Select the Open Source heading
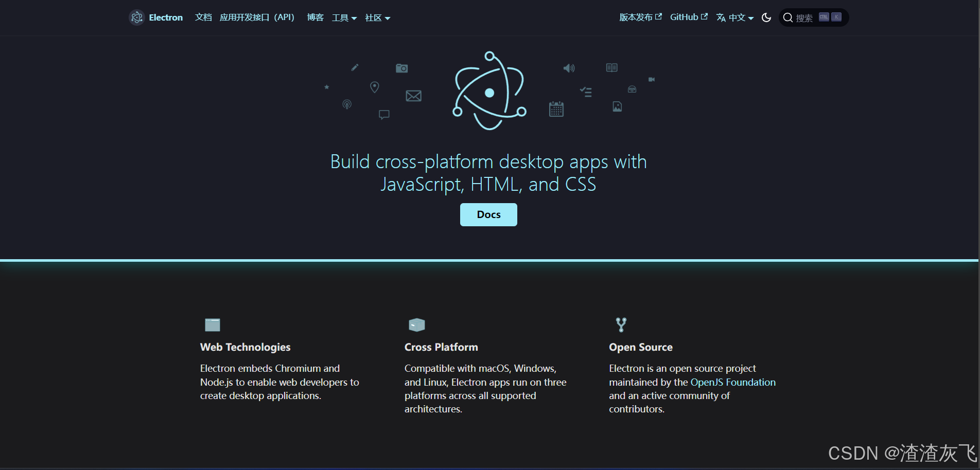 pyautogui.click(x=641, y=347)
